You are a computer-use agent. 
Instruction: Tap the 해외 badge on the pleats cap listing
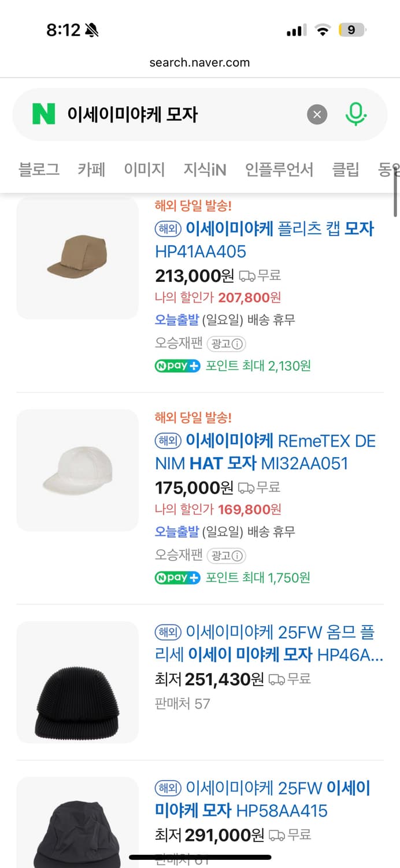(x=168, y=229)
